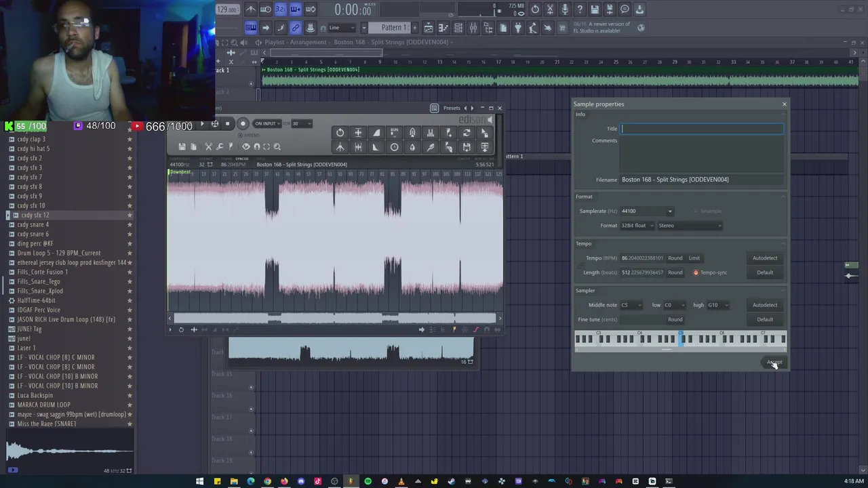Toggle the link chain button in toolbar
Image resolution: width=868 pixels, height=488 pixels.
(296, 28)
